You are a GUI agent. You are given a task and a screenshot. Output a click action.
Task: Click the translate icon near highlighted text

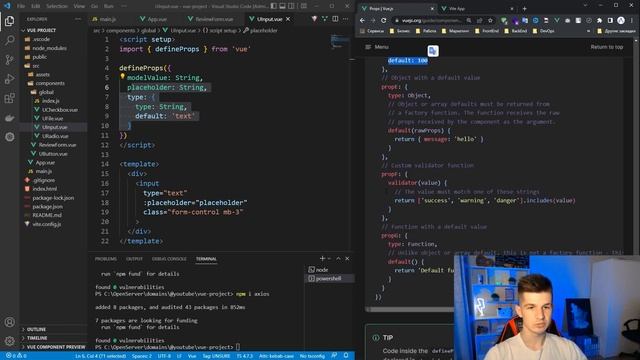(x=433, y=51)
